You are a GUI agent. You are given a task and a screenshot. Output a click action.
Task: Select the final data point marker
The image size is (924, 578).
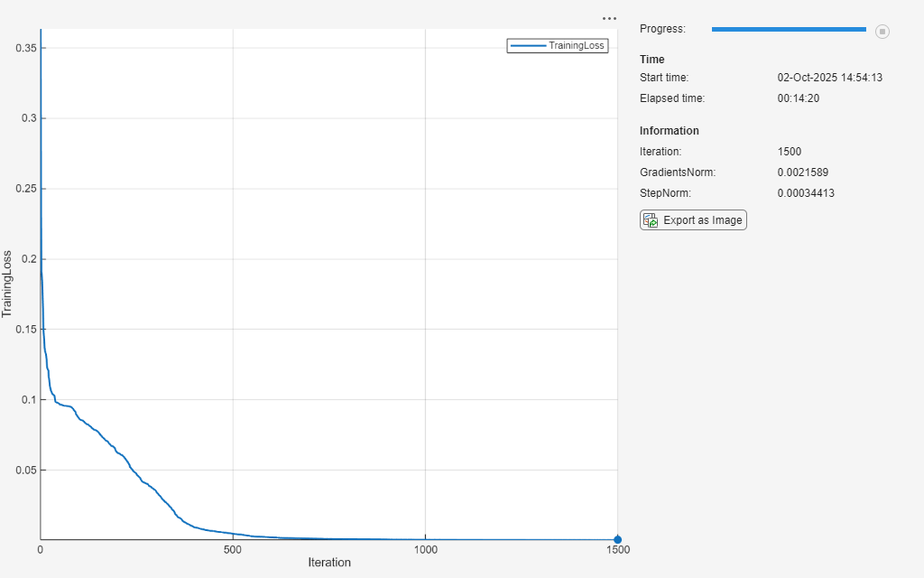(617, 539)
